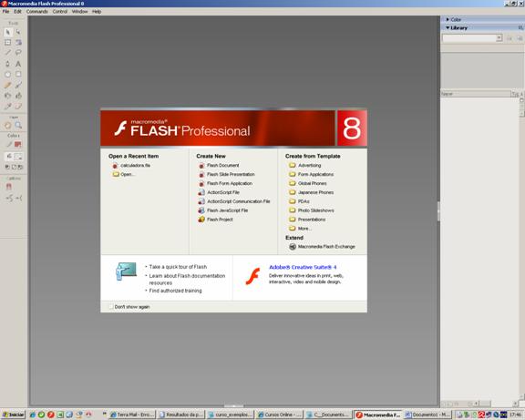The image size is (525, 420).
Task: Click Find authorized training
Action: [x=175, y=291]
